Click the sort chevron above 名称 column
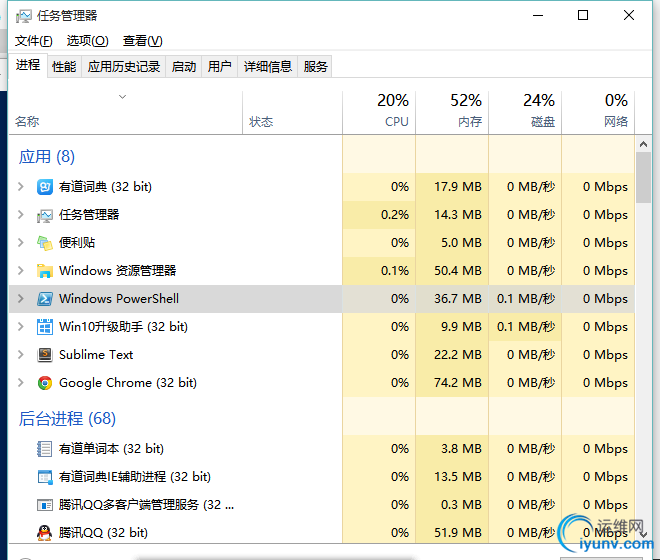The image size is (660, 560). pyautogui.click(x=122, y=97)
